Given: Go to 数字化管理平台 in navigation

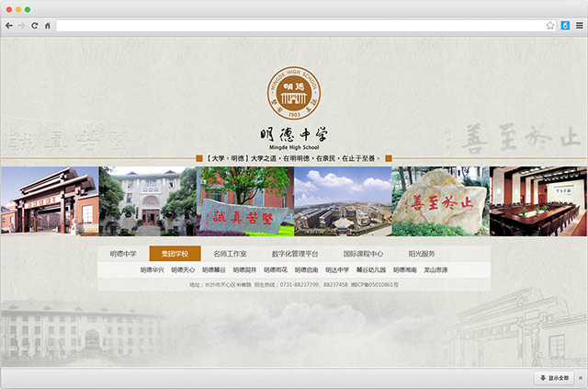Looking at the screenshot, I should pos(295,254).
